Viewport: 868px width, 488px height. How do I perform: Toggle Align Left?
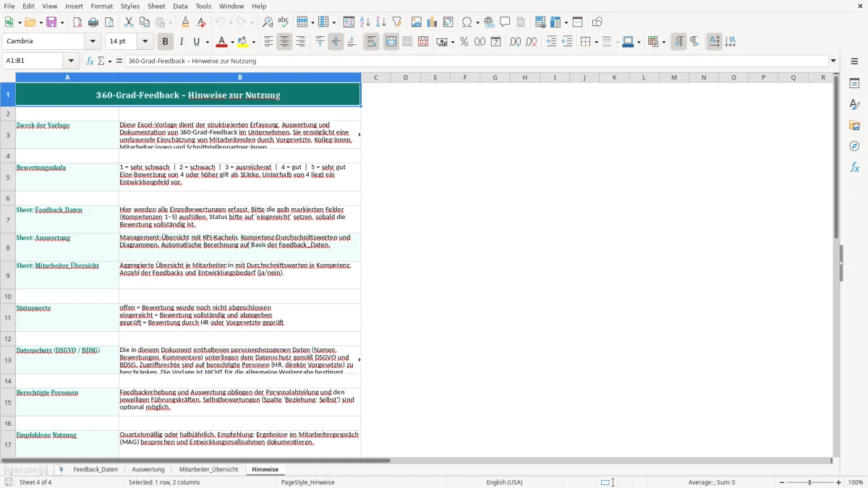click(x=268, y=42)
